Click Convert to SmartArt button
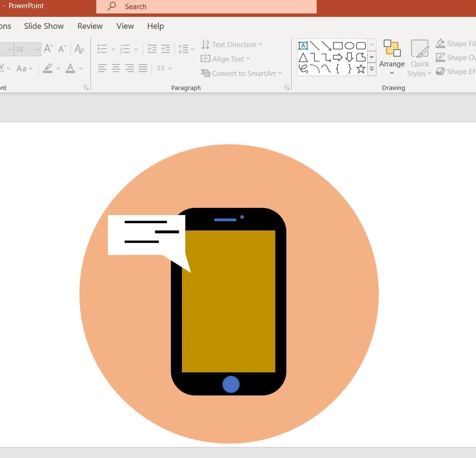 tap(241, 73)
